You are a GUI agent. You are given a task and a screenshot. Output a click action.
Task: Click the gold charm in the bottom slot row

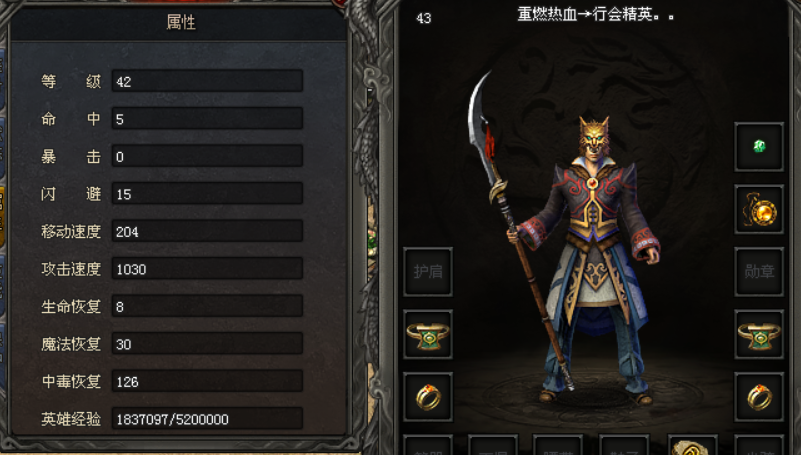[692, 446]
